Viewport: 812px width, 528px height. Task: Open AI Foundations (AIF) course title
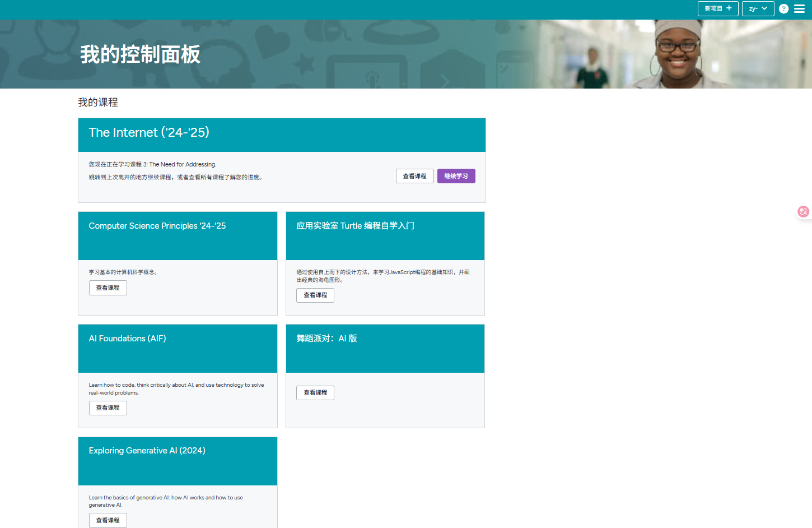point(127,339)
